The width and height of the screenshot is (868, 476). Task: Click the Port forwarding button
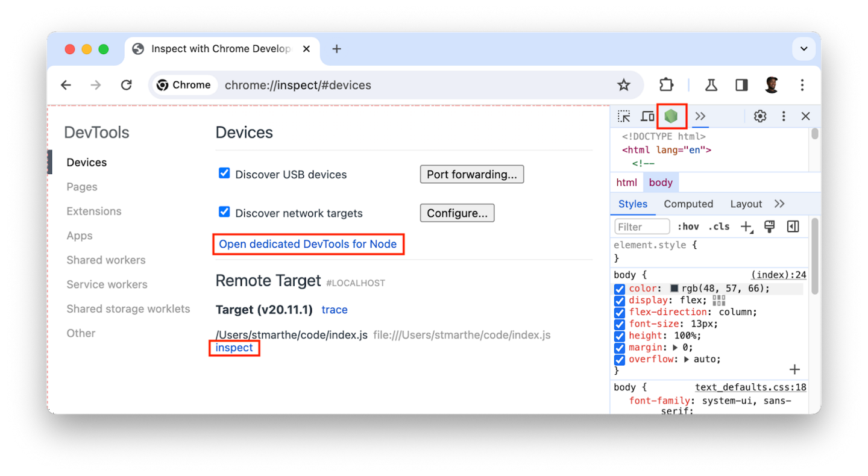(471, 174)
